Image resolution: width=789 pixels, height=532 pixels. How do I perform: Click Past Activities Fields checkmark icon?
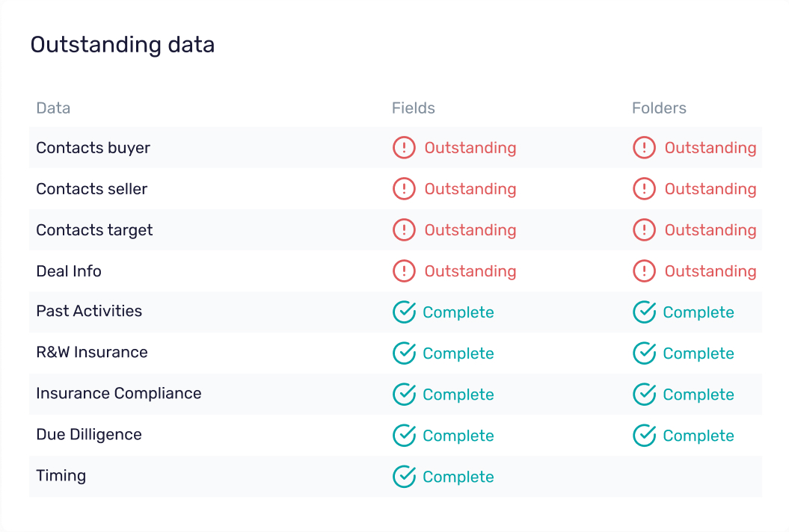point(404,312)
